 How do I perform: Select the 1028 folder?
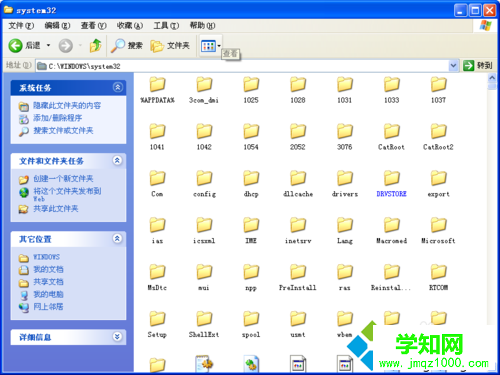(298, 90)
